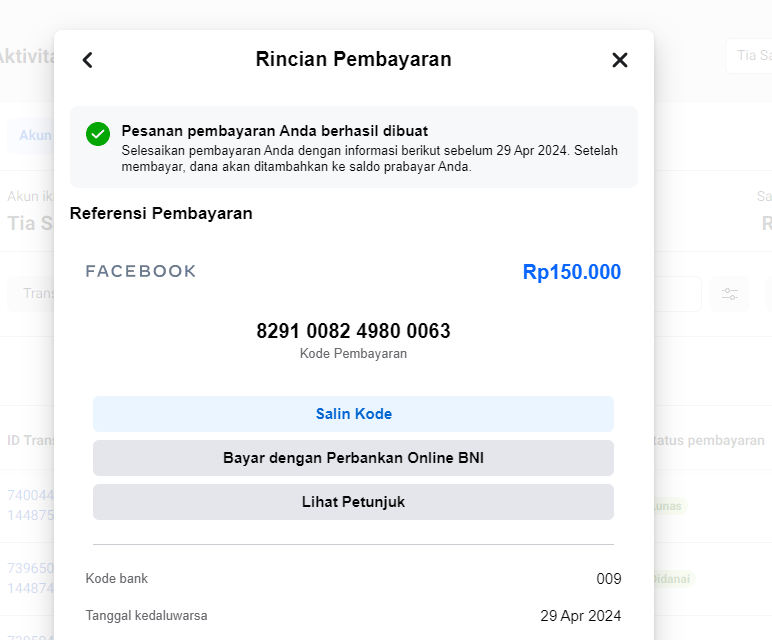This screenshot has width=772, height=640.
Task: Click the Salin Kode button
Action: click(354, 414)
